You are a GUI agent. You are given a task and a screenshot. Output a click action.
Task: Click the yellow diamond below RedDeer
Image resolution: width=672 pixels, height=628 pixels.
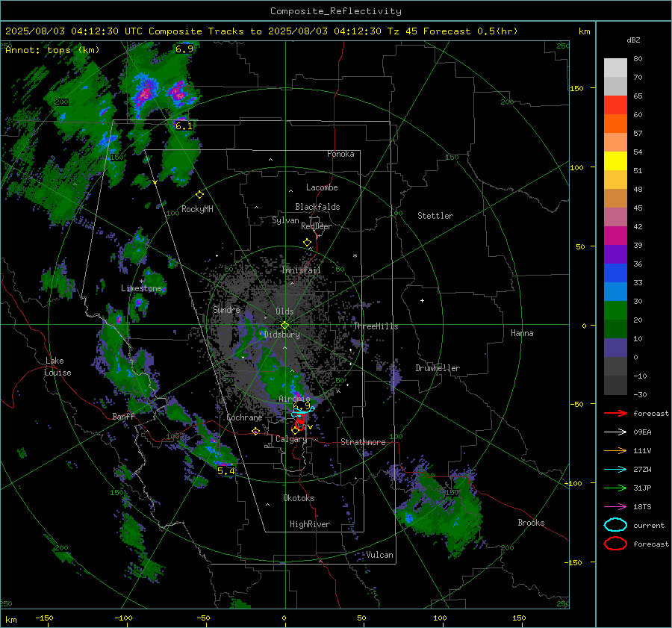tap(308, 243)
